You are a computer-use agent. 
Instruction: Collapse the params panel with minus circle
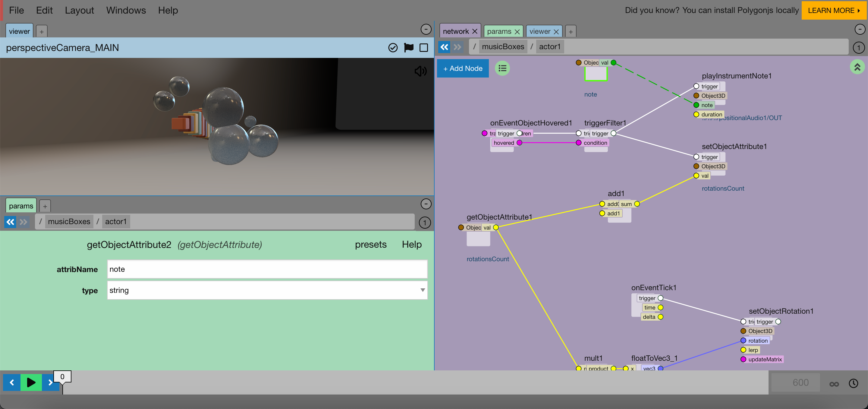[x=426, y=204]
